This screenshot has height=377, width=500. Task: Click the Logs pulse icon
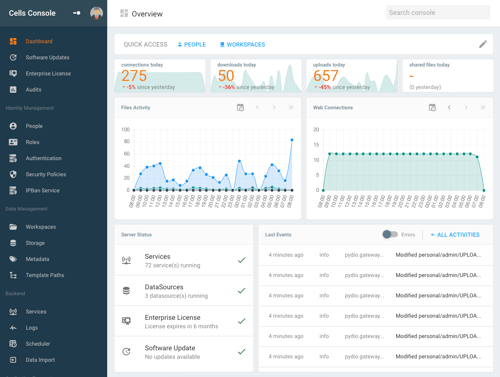(x=13, y=328)
